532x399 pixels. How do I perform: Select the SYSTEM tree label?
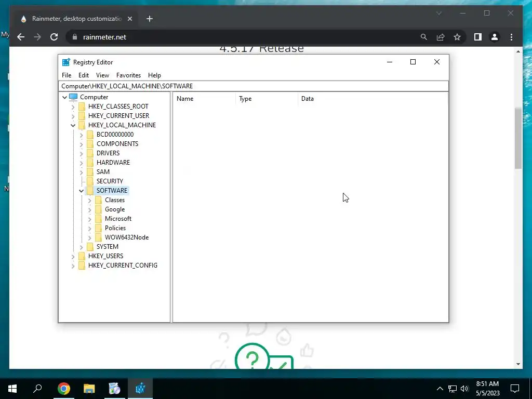(x=108, y=247)
